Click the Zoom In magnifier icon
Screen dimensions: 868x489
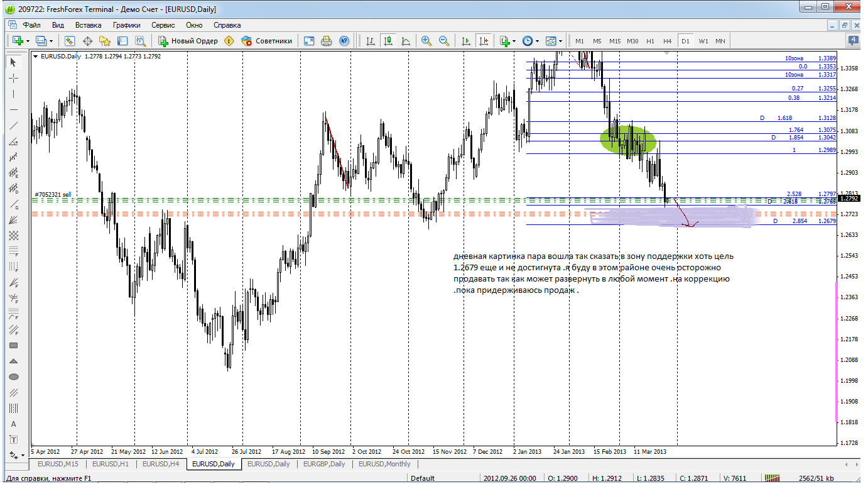[x=426, y=41]
